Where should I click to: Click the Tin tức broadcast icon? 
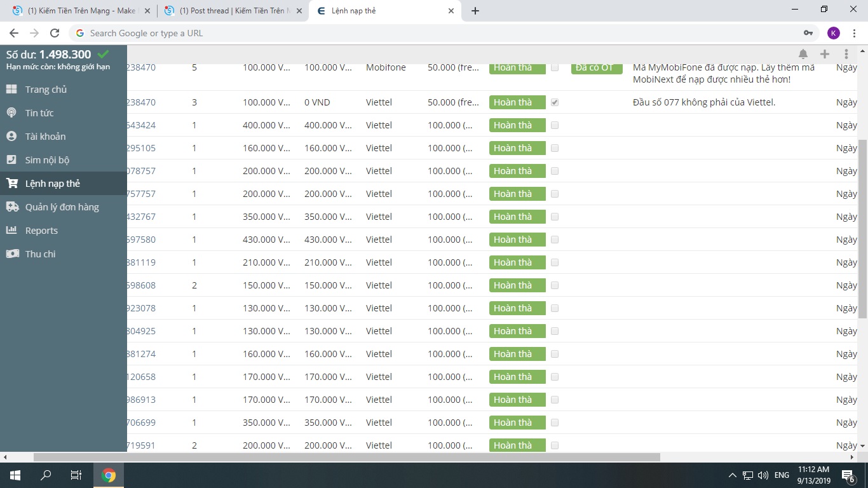tap(11, 113)
